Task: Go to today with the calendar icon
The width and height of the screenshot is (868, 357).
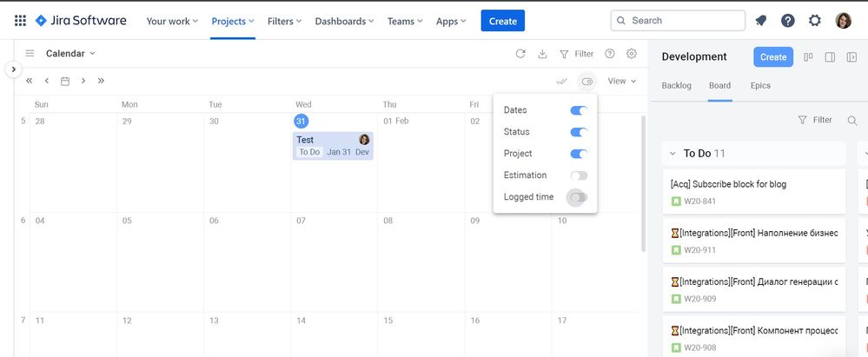Action: point(65,81)
